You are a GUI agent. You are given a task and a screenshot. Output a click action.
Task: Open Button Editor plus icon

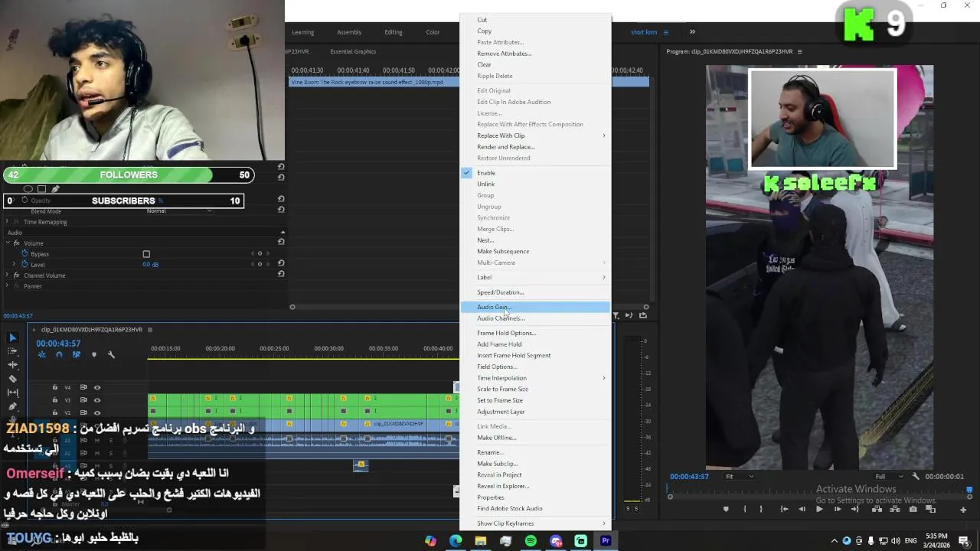(x=963, y=509)
